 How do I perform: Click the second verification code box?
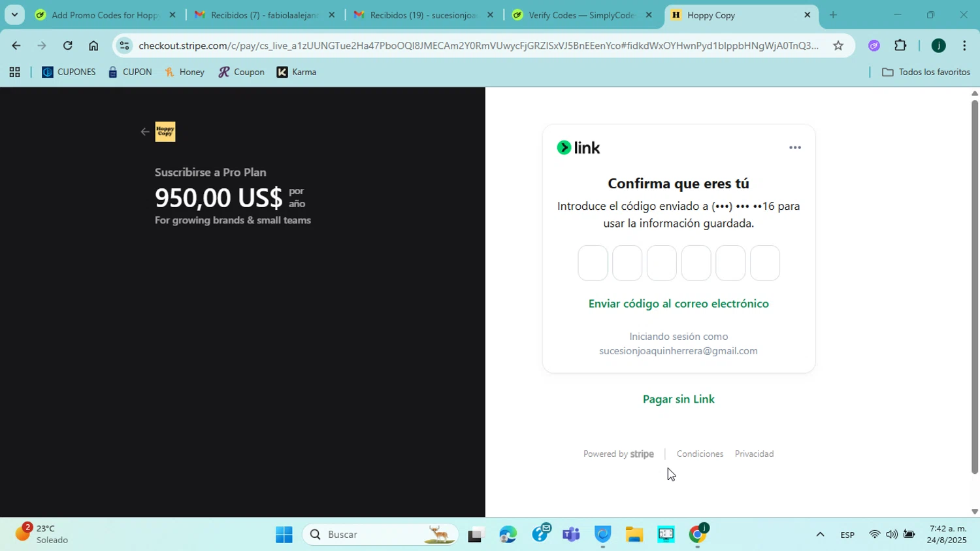click(627, 263)
